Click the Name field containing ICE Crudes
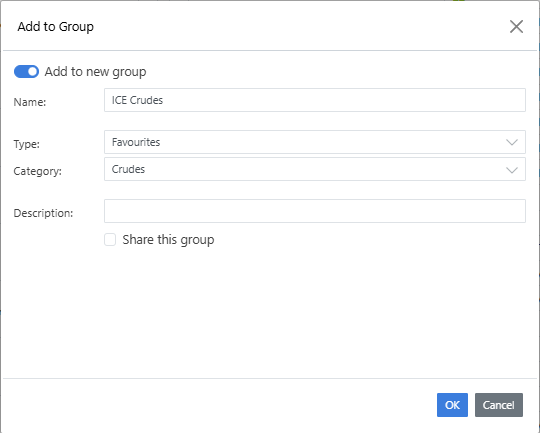Image resolution: width=540 pixels, height=433 pixels. (315, 100)
